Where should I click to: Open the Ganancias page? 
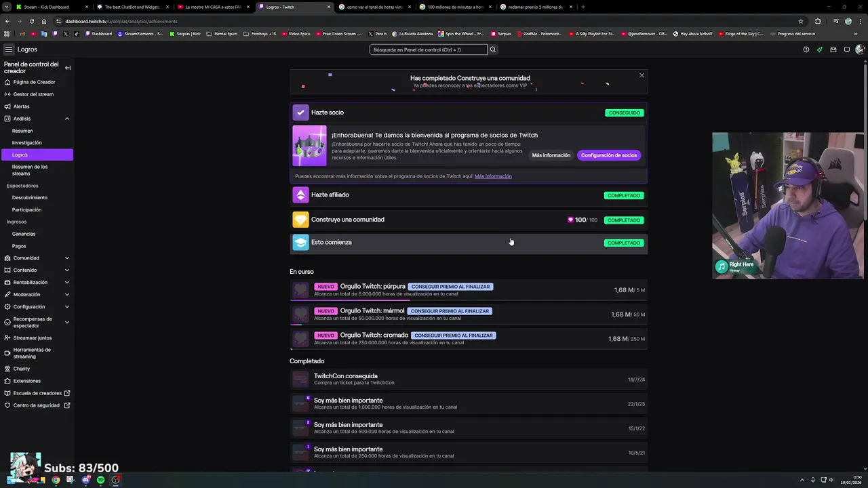[37, 234]
